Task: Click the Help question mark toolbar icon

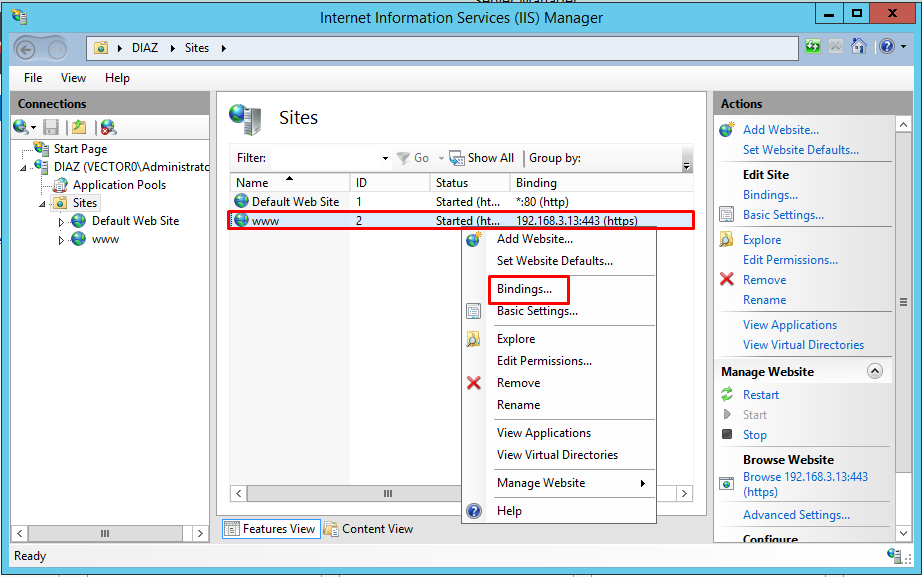Action: 887,46
